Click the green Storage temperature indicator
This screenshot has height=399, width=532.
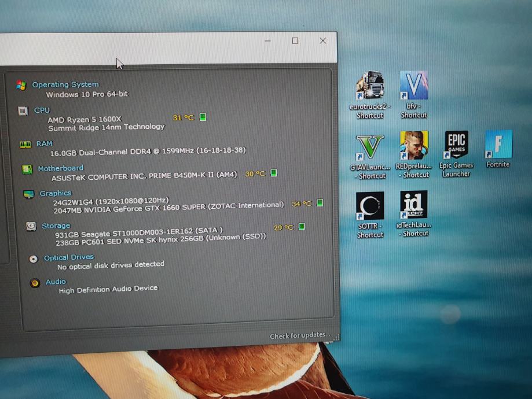click(x=301, y=227)
